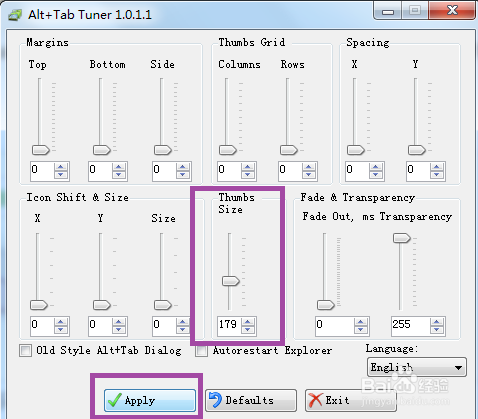The image size is (478, 419).
Task: Click the Margins Side slider thumb
Action: [x=163, y=150]
